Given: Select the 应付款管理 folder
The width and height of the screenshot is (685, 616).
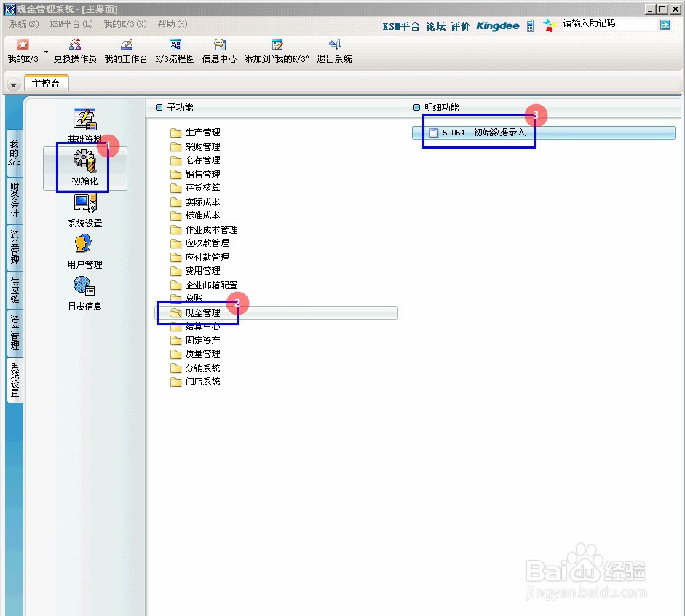Looking at the screenshot, I should [199, 257].
